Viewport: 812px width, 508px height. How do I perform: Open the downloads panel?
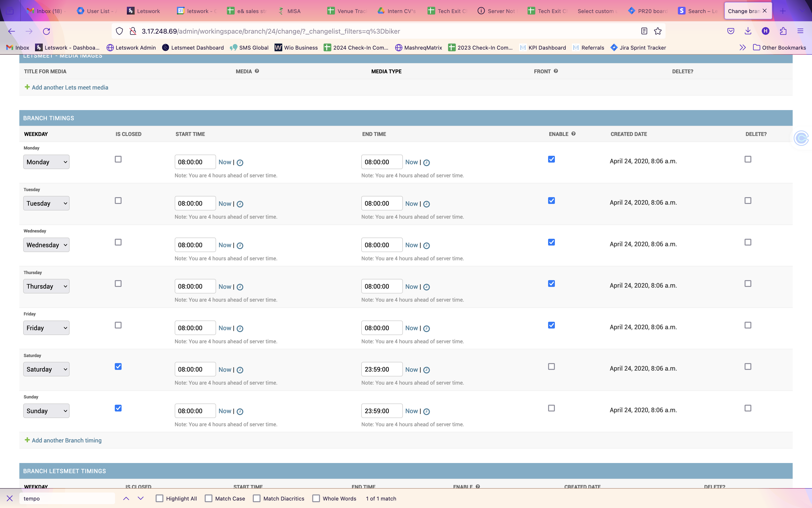(748, 31)
